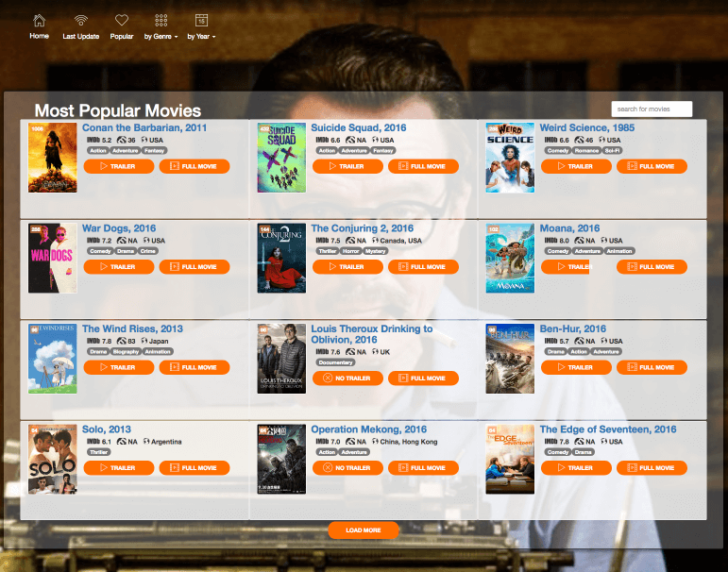Open the Suicide Squad poster thumbnail
Screen dimensions: 728x572
tap(281, 158)
